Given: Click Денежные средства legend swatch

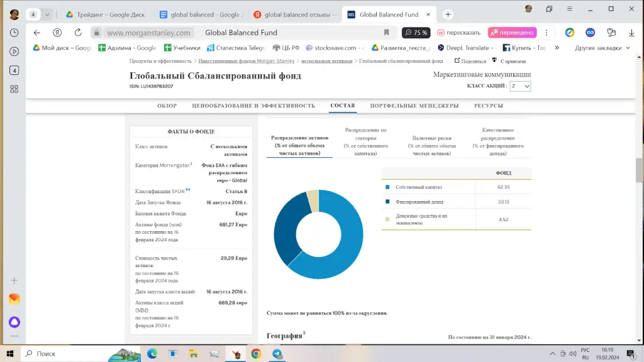Looking at the screenshot, I should pos(387,219).
